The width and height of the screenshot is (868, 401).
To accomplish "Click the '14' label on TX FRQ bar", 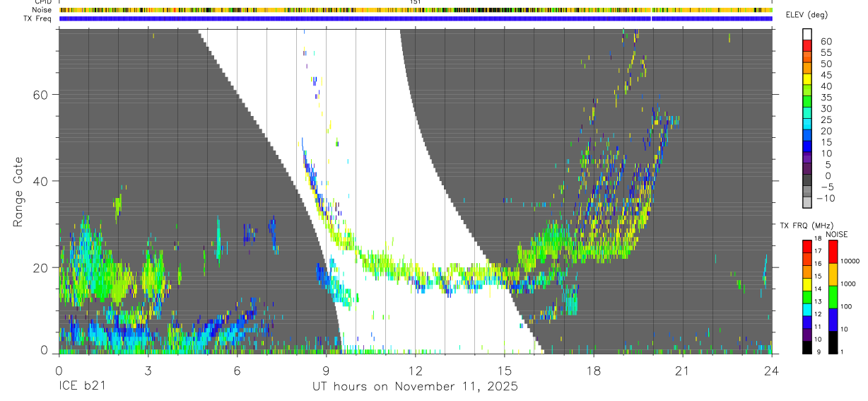I will [818, 289].
